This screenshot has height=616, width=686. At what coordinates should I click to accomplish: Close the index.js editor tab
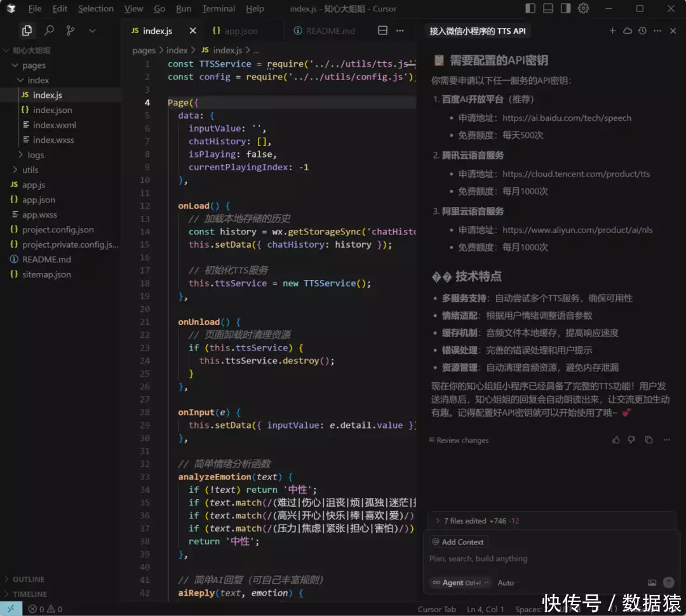coord(192,30)
